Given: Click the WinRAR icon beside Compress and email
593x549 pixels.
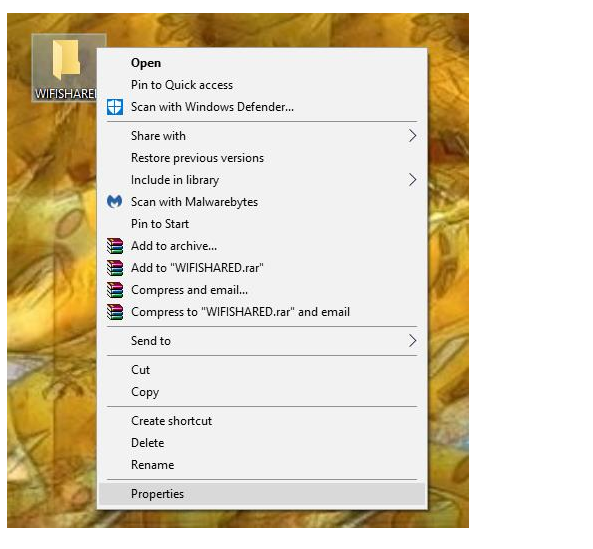Looking at the screenshot, I should [x=115, y=290].
